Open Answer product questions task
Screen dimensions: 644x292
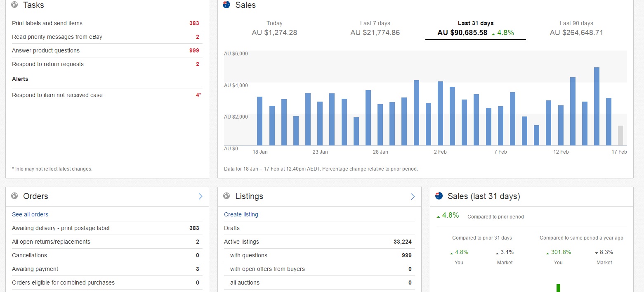(x=46, y=50)
